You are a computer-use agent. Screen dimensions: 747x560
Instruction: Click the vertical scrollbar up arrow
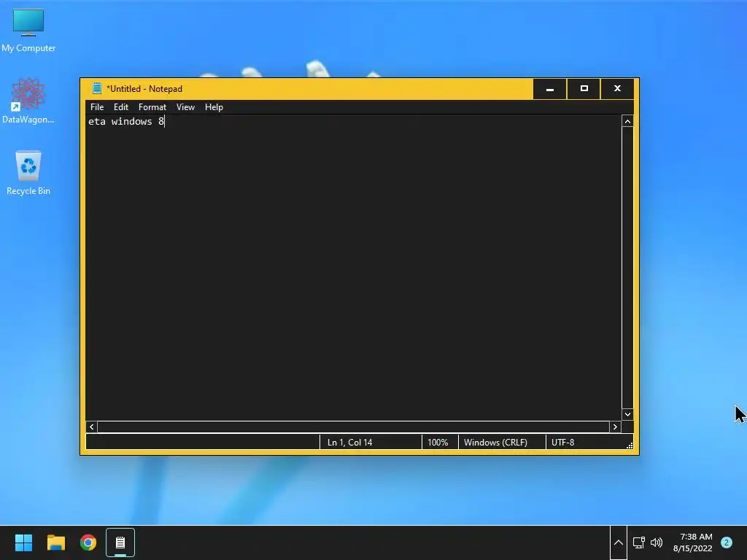[627, 122]
